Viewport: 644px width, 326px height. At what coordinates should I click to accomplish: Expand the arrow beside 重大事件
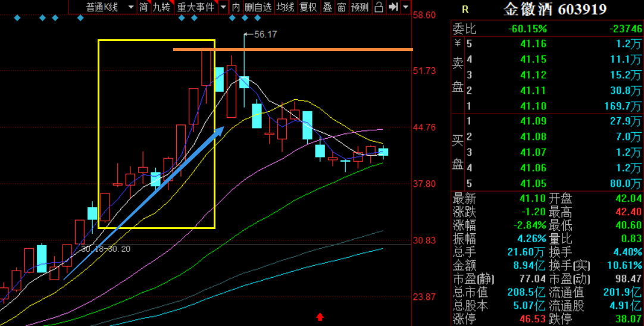pos(223,7)
